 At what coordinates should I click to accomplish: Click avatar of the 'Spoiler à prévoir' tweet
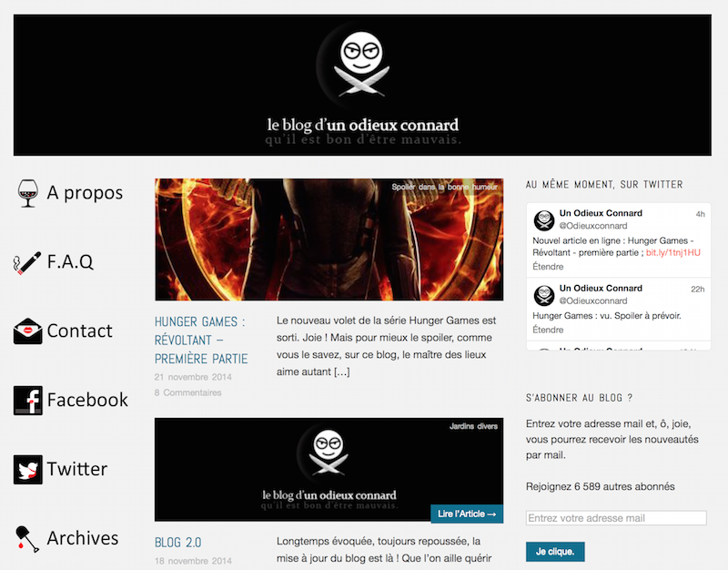pos(543,295)
